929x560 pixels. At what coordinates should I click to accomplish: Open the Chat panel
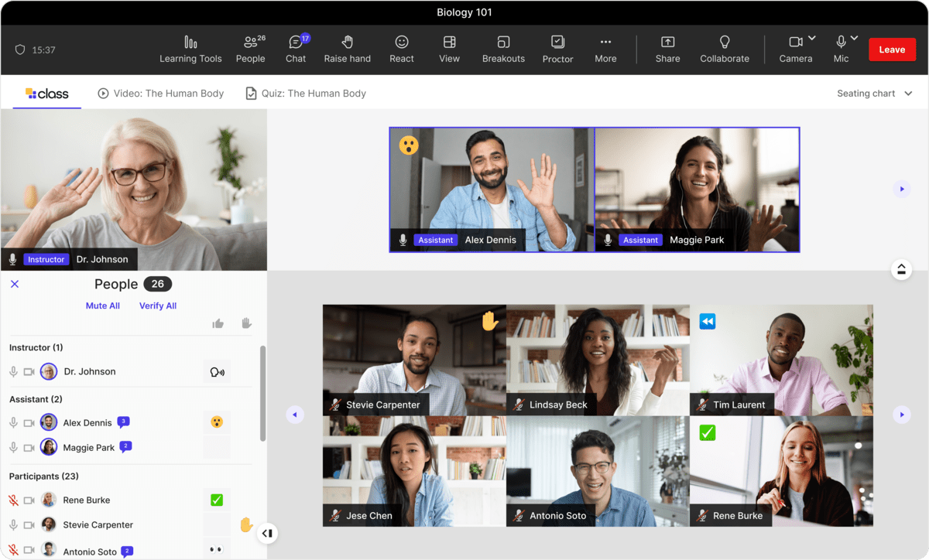coord(295,48)
